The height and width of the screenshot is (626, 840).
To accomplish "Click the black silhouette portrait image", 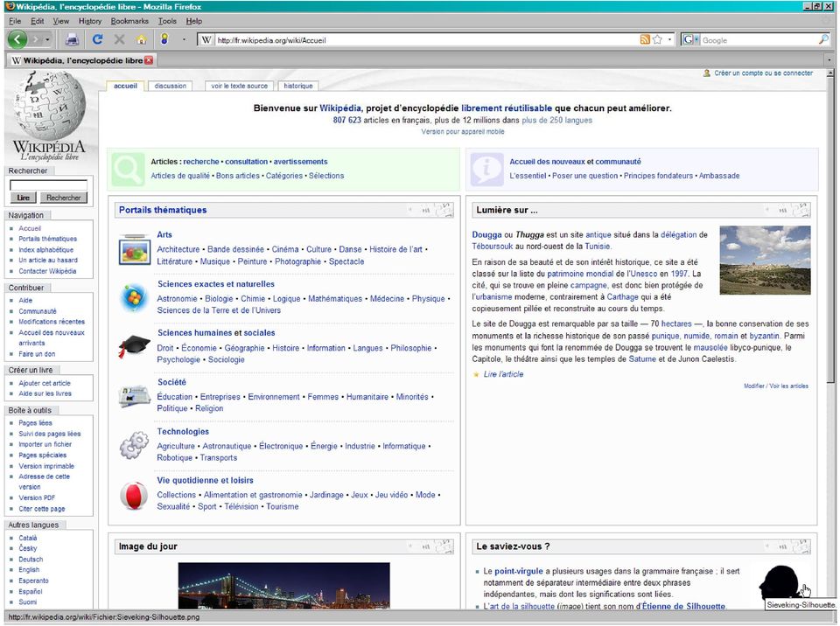I will (x=781, y=585).
